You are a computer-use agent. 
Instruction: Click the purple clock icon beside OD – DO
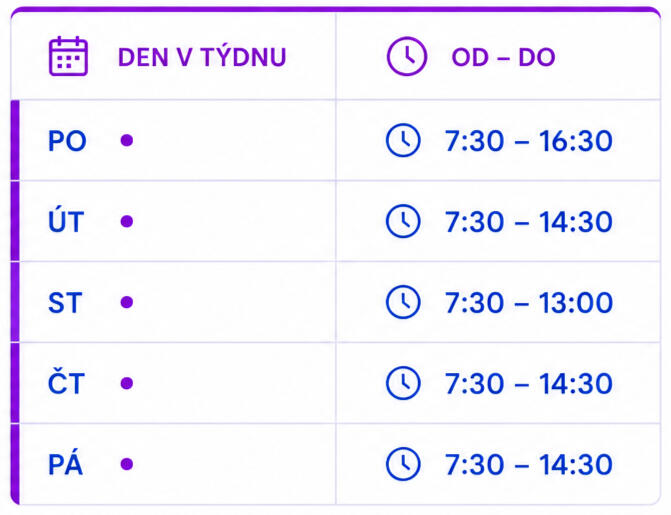(x=407, y=56)
